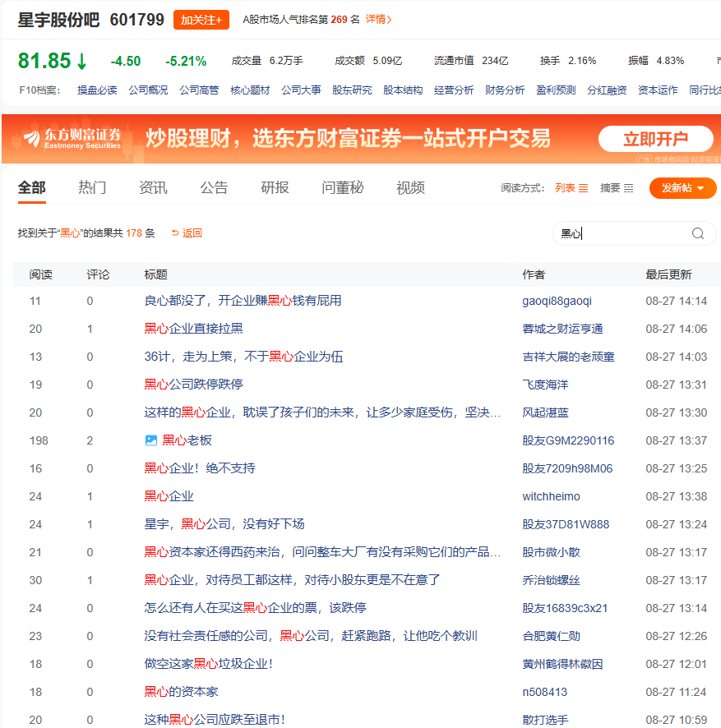
Task: Open post 这样的黑心企业，耽误了孩子们的未来
Action: point(322,412)
